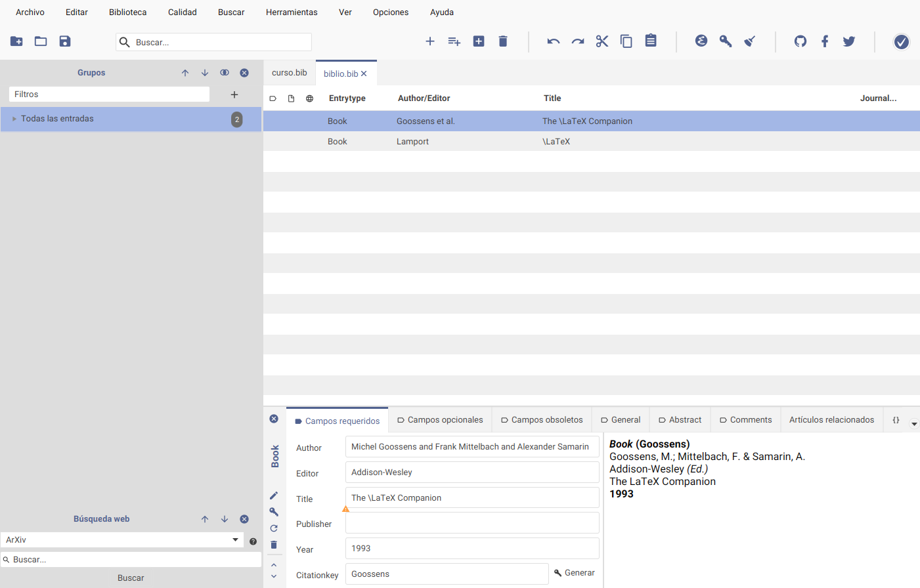The width and height of the screenshot is (920, 588).
Task: Open the Herramientas menu
Action: (292, 12)
